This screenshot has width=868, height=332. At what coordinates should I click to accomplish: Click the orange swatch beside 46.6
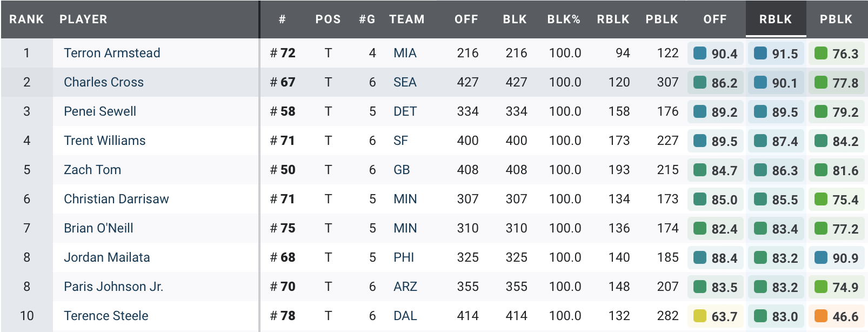point(821,316)
